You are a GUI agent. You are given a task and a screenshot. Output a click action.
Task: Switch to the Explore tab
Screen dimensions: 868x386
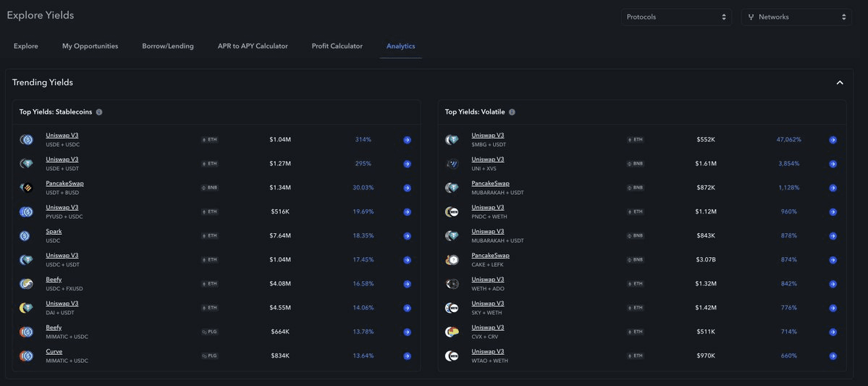26,46
